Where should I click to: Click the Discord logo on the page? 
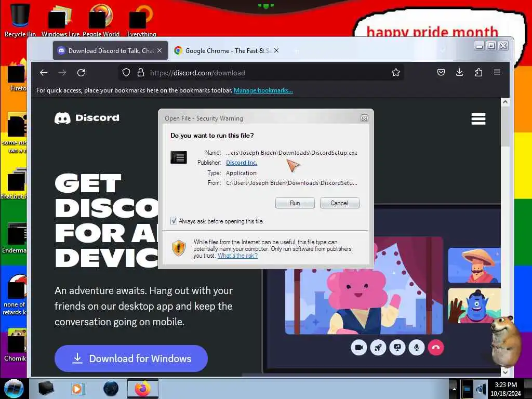[87, 118]
